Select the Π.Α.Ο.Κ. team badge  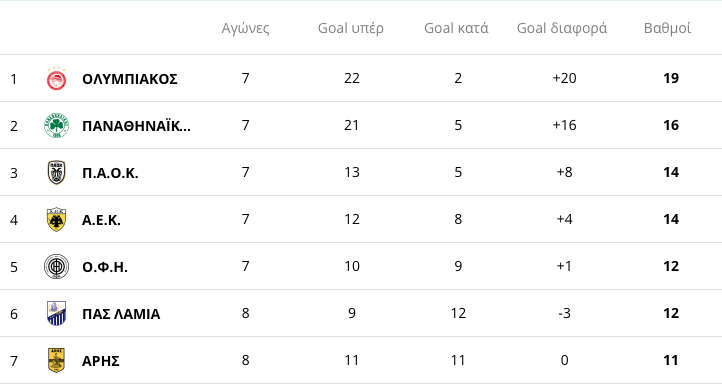click(56, 172)
